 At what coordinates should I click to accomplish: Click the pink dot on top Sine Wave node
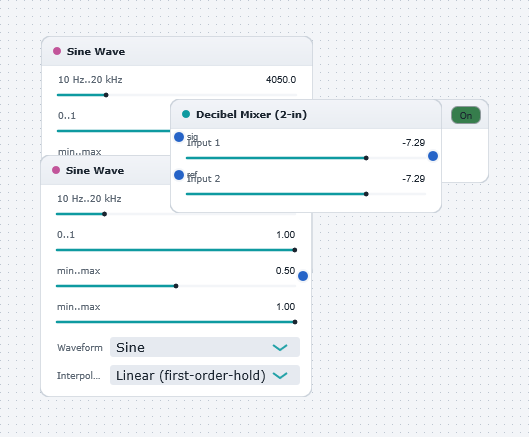coord(57,51)
